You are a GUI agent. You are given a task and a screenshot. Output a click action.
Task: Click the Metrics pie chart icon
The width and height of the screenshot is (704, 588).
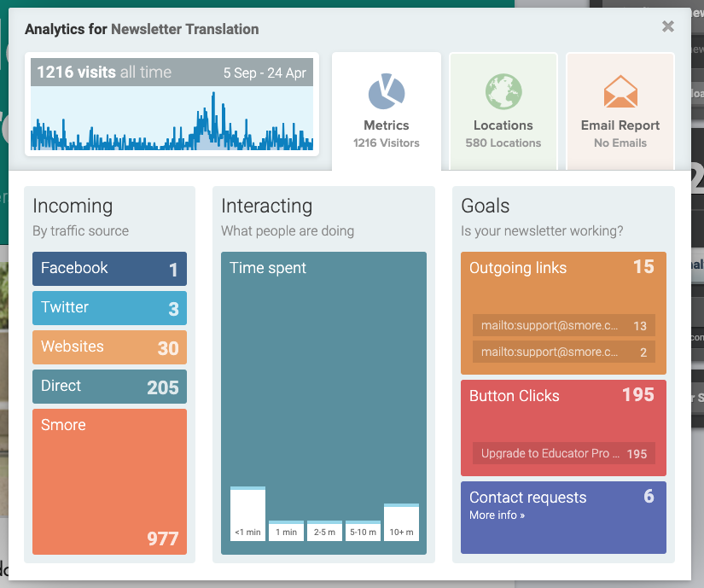coord(387,91)
